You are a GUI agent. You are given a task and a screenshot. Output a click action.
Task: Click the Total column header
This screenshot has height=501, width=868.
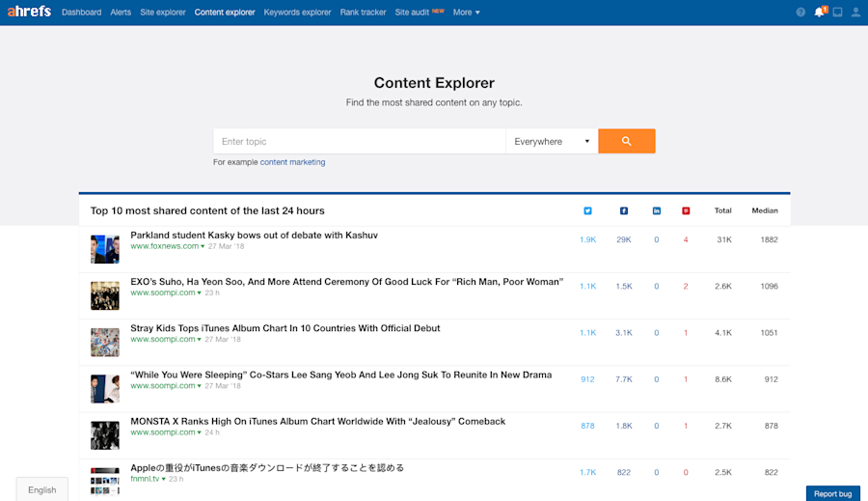click(x=723, y=210)
